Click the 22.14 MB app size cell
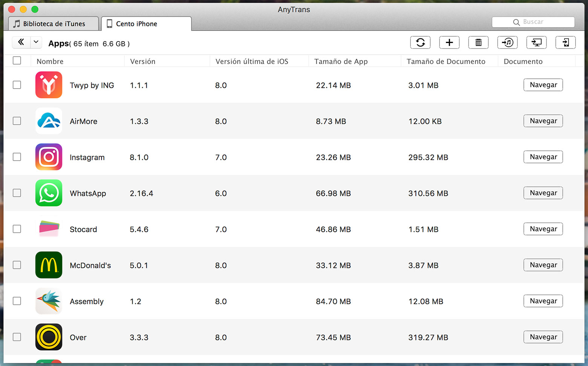Viewport: 588px width, 366px height. tap(333, 86)
